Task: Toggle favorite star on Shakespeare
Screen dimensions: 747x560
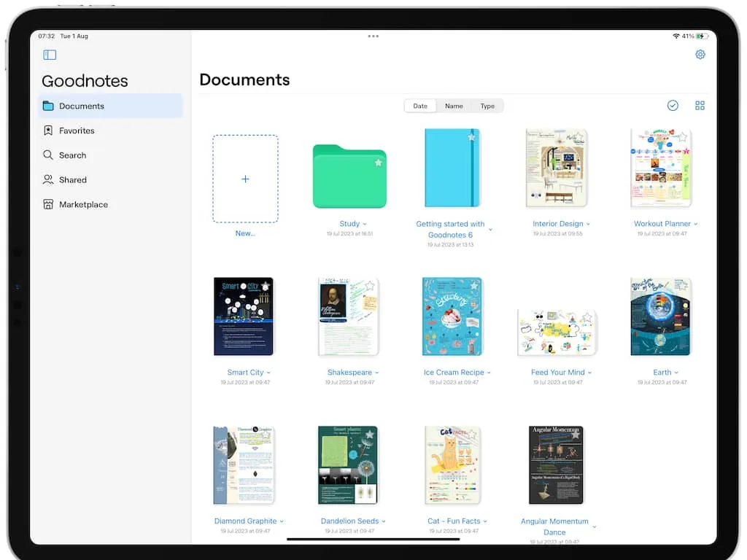Action: (370, 286)
